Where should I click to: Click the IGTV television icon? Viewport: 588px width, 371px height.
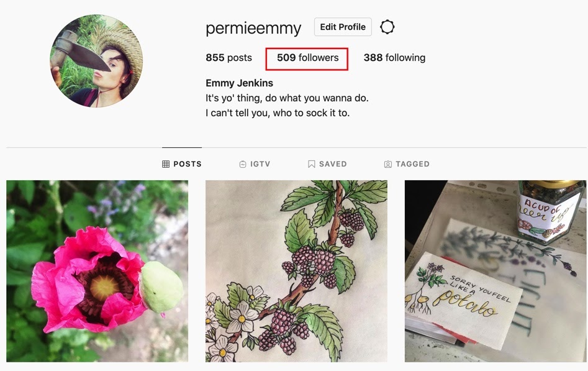pyautogui.click(x=243, y=164)
